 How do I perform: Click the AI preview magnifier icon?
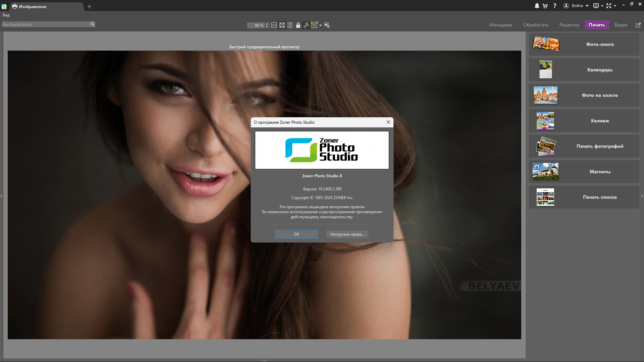(314, 25)
